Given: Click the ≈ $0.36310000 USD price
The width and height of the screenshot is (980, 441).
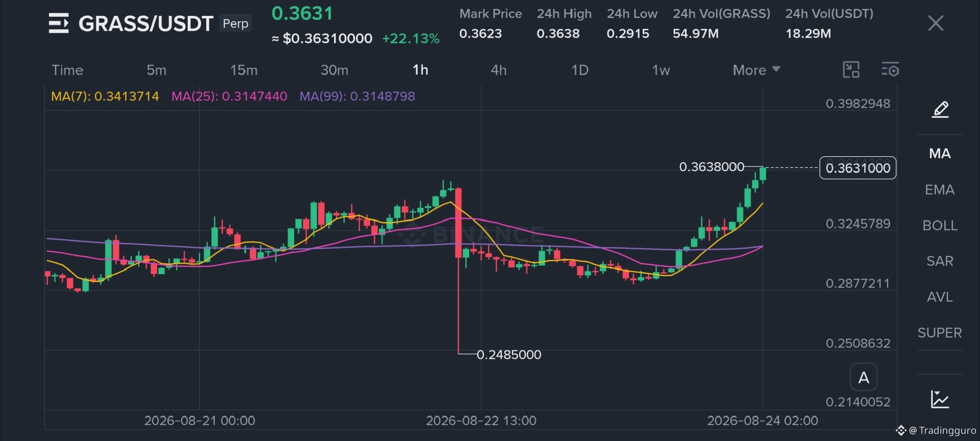Looking at the screenshot, I should pyautogui.click(x=322, y=39).
